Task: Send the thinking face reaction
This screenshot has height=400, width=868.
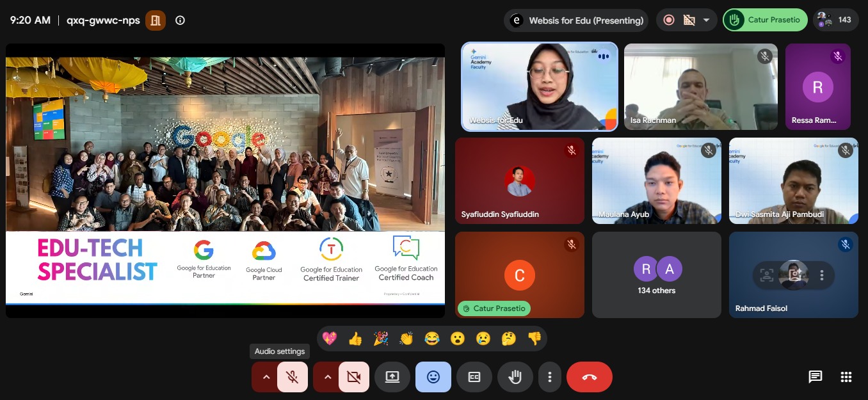Action: [508, 339]
